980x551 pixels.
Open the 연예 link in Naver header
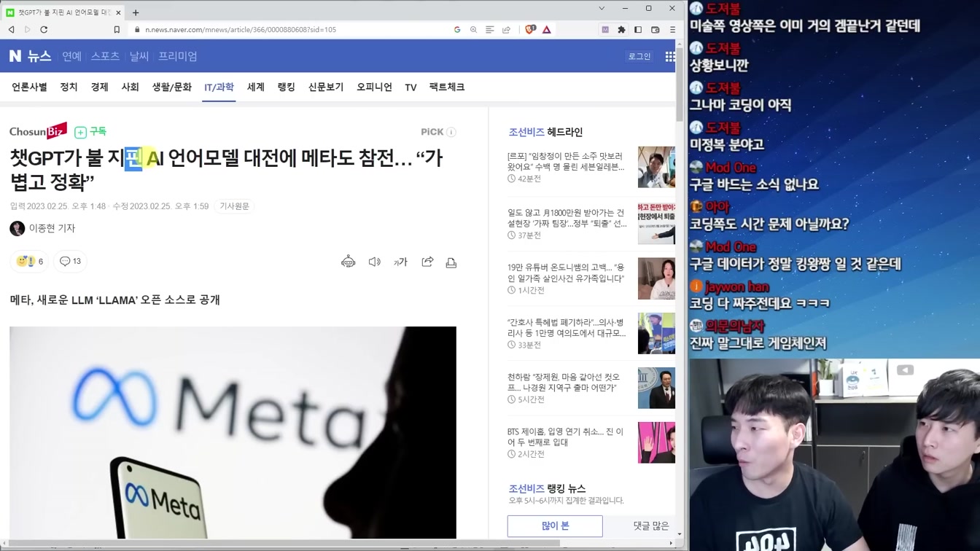point(71,56)
